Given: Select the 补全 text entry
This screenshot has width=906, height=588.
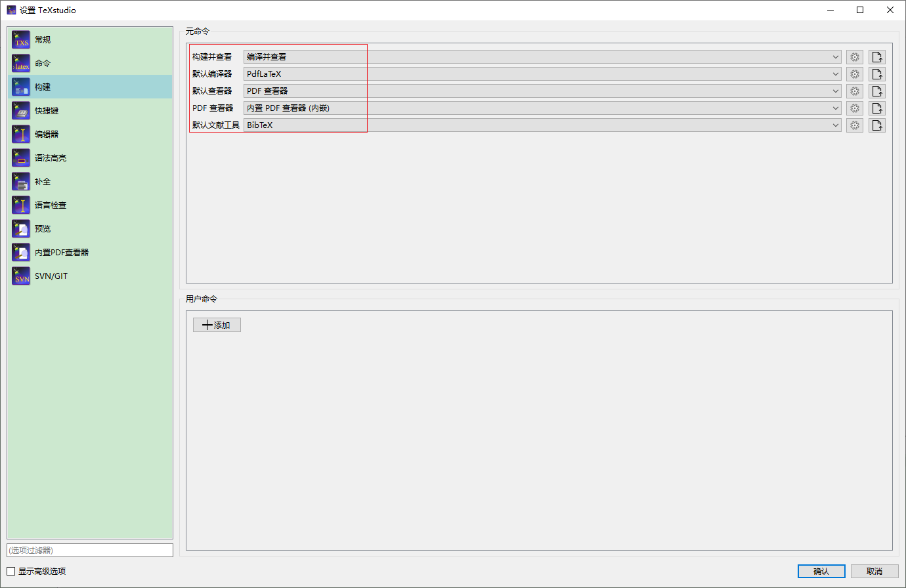Looking at the screenshot, I should (43, 182).
